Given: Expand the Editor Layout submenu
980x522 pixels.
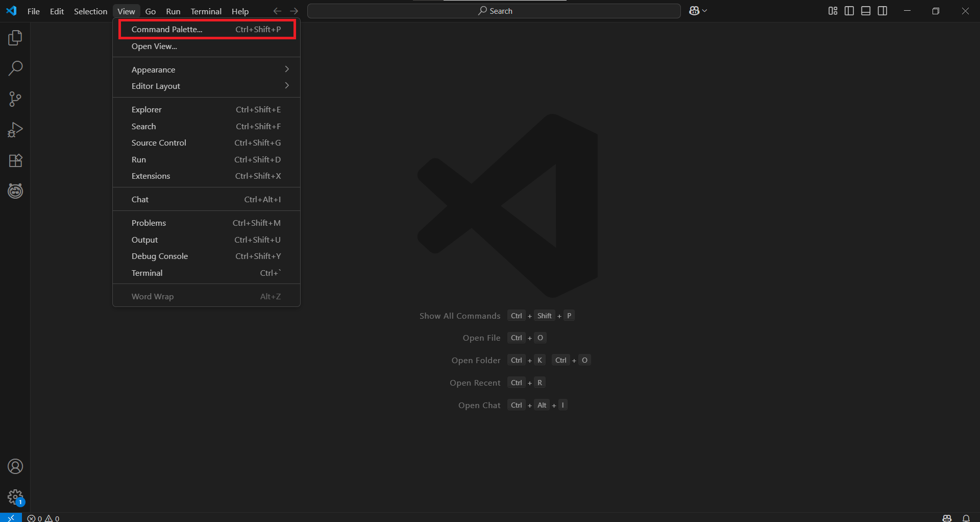Looking at the screenshot, I should coord(206,86).
